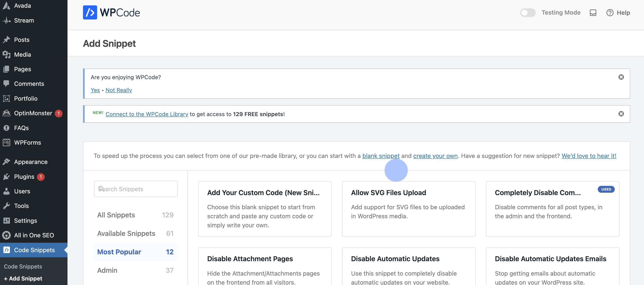This screenshot has height=285, width=644.
Task: Click the Posts pin icon
Action: pyautogui.click(x=6, y=40)
